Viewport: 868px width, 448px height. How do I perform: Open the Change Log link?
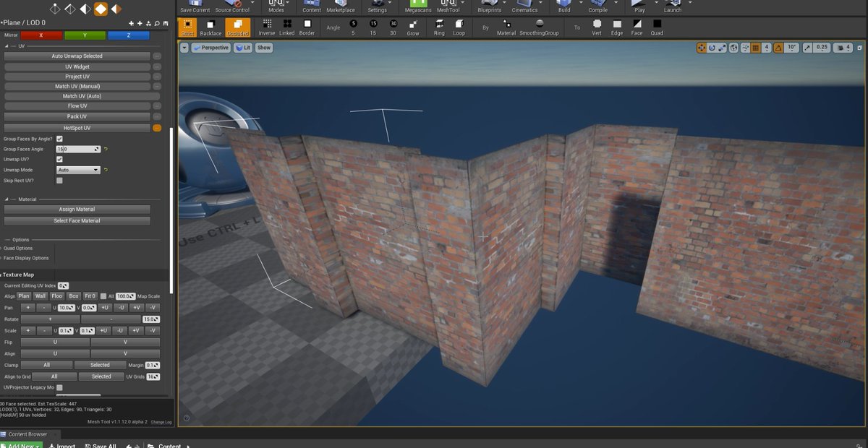click(161, 422)
